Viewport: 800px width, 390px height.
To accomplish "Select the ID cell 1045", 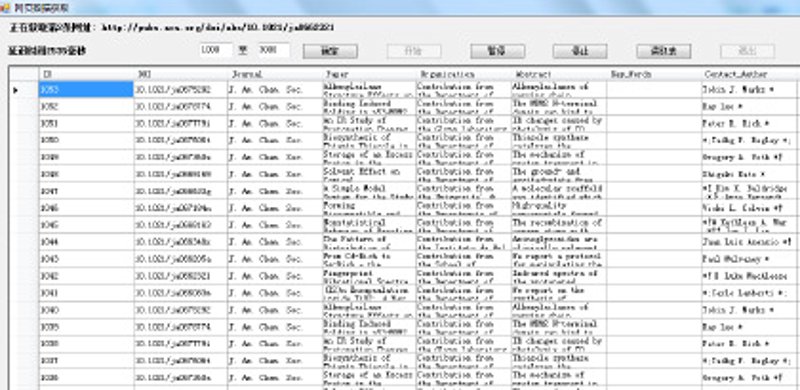I will point(86,225).
